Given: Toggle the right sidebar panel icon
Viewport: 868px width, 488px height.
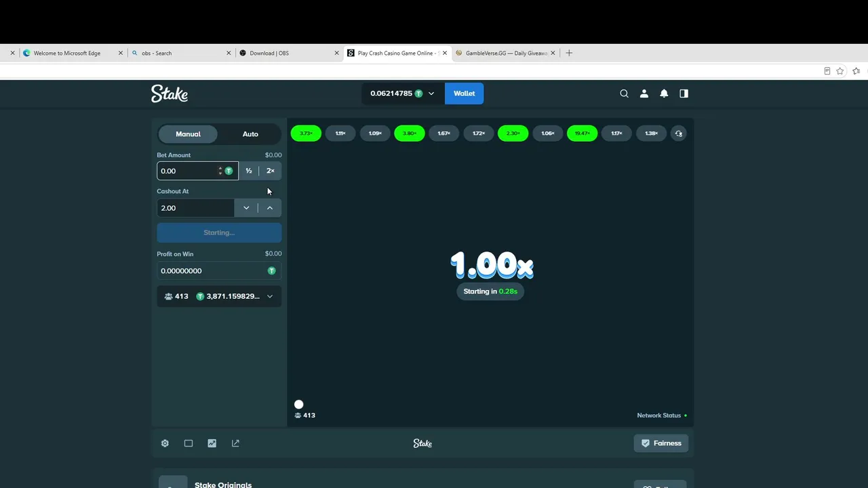Looking at the screenshot, I should (684, 94).
